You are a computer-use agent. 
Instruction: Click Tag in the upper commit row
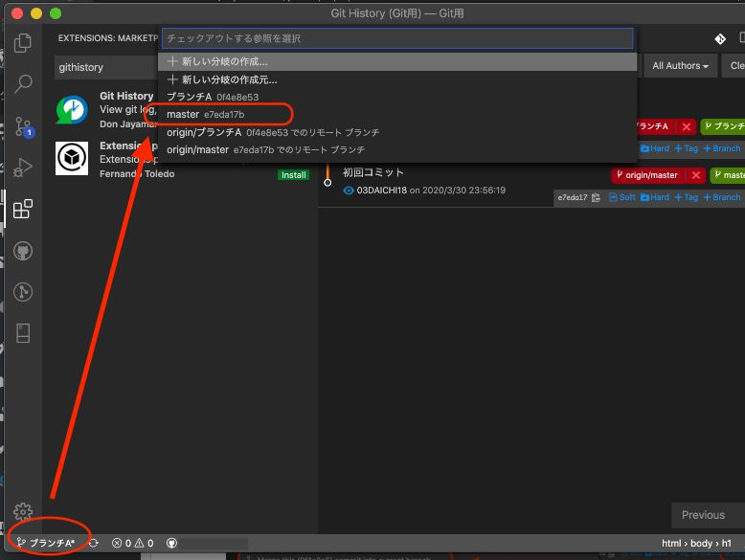click(687, 148)
